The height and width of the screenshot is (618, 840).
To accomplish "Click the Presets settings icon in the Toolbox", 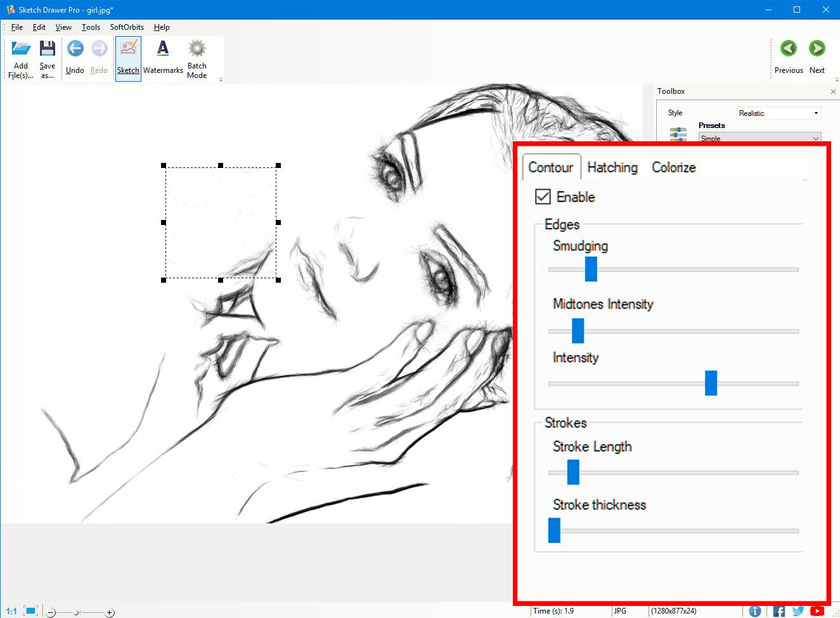I will tap(677, 134).
